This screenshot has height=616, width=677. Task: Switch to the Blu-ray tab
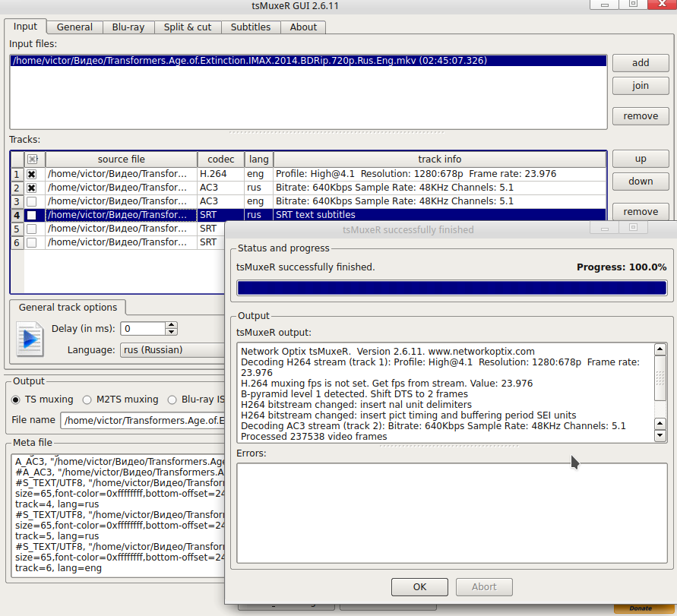tap(128, 27)
